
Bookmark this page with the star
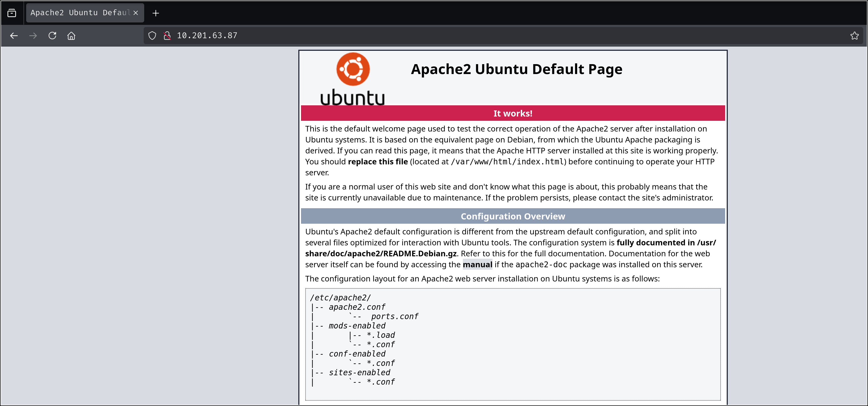tap(854, 36)
